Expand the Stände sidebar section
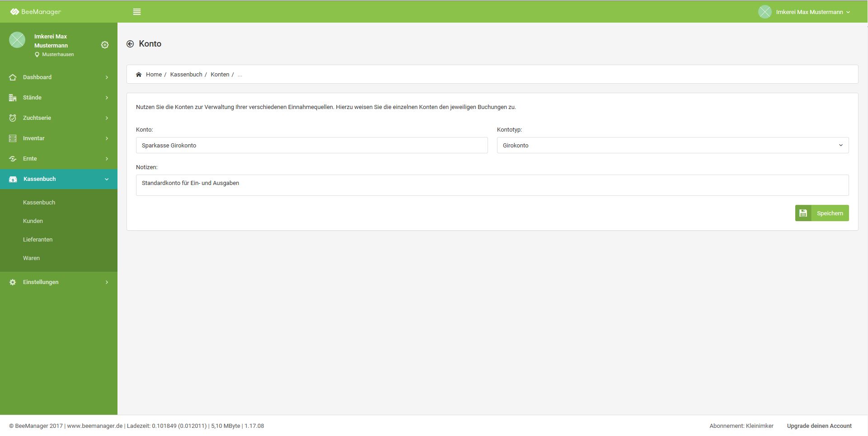The image size is (868, 436). point(59,98)
